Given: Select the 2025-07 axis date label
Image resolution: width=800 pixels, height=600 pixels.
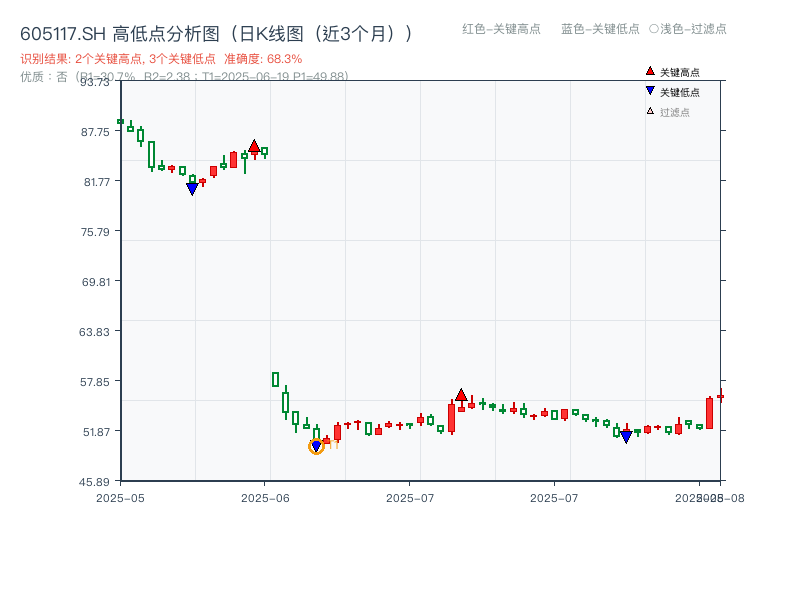Looking at the screenshot, I should (410, 494).
